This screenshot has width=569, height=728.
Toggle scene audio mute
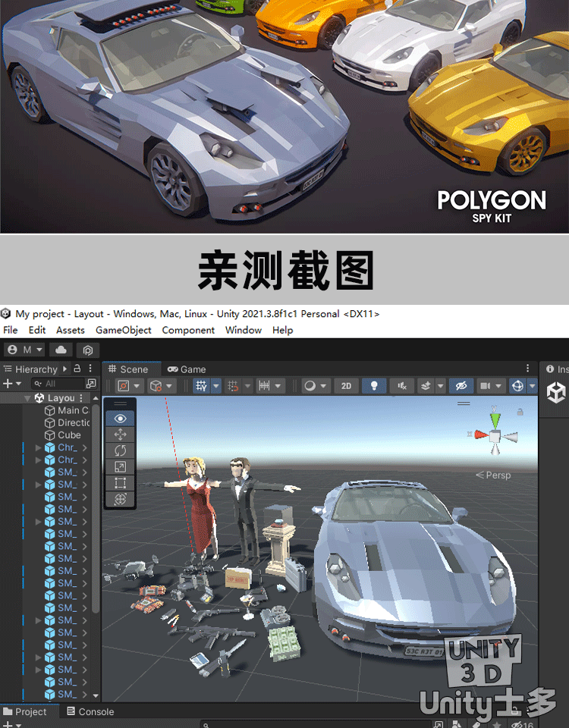coord(402,386)
